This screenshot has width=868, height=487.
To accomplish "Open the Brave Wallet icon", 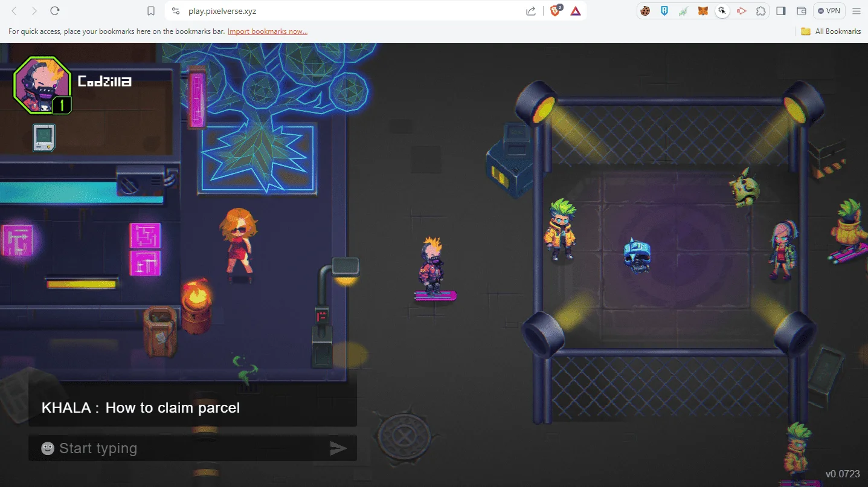I will click(802, 11).
